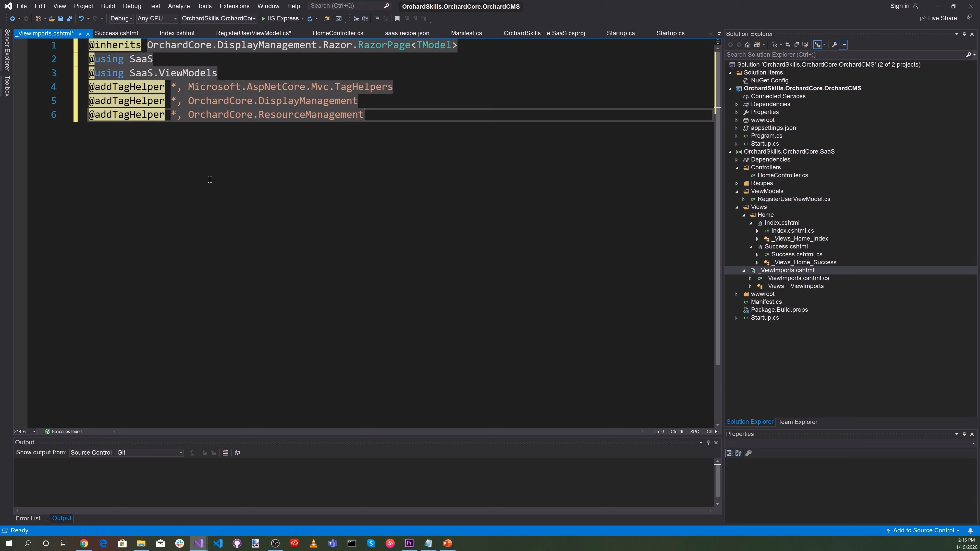The image size is (980, 551).
Task: Click the Alphabetical sort icon in the Properties panel
Action: click(x=738, y=453)
